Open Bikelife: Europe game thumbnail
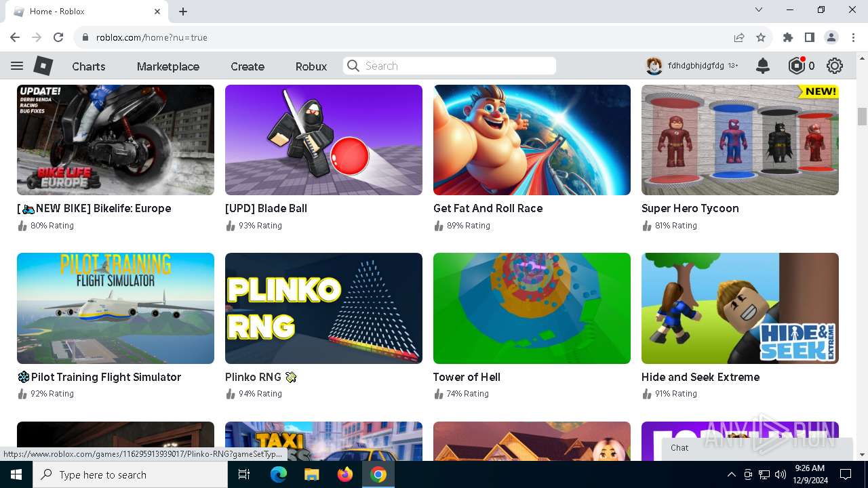 point(115,140)
